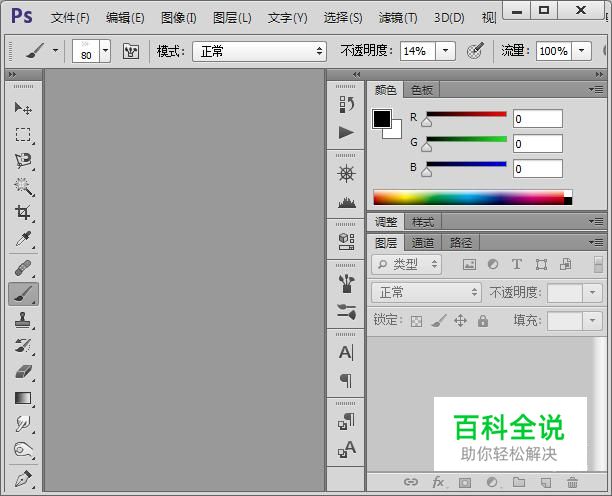
Task: Open the Histogram panel icon
Action: pyautogui.click(x=346, y=202)
